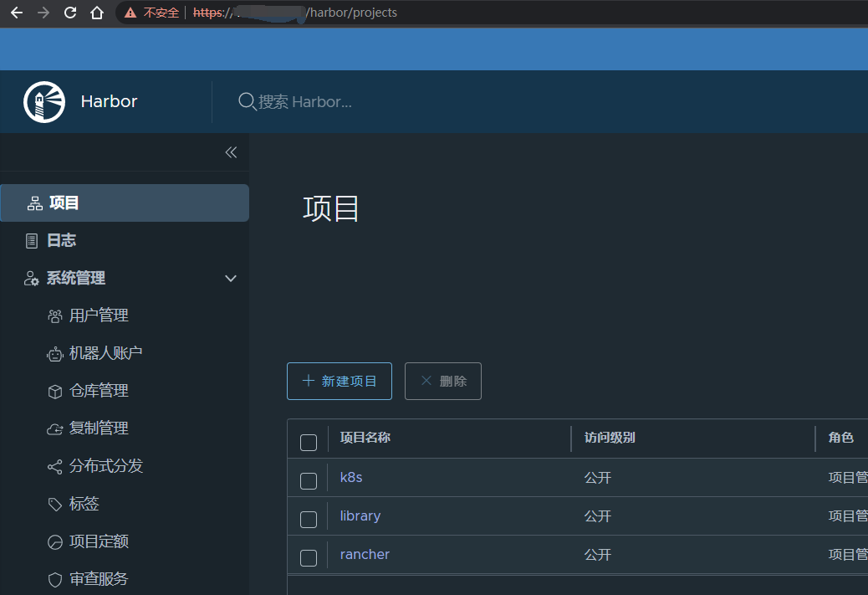868x595 pixels.
Task: Click the Harbor lighthouse logo icon
Action: pyautogui.click(x=44, y=102)
